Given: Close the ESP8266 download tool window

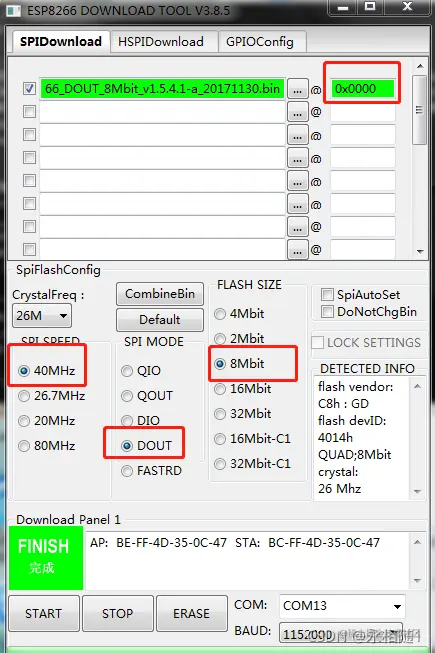Looking at the screenshot, I should point(407,7).
